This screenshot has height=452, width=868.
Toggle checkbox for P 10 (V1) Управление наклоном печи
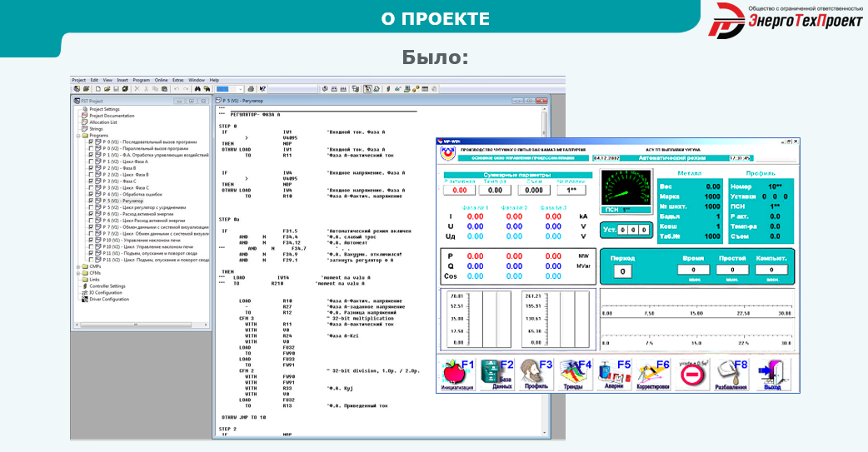tap(92, 240)
